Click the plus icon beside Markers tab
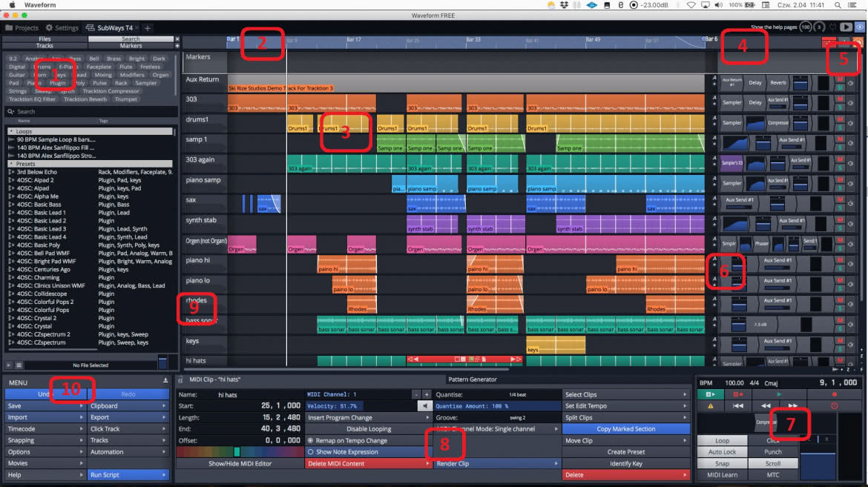 point(177,46)
